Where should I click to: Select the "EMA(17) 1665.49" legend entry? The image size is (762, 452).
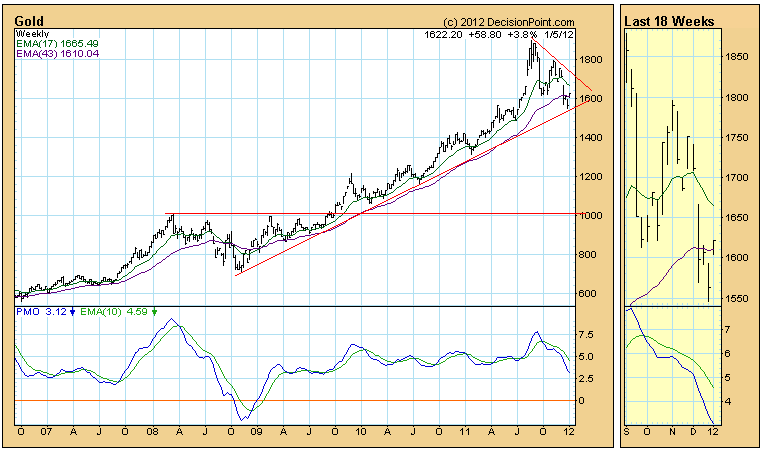click(x=57, y=44)
